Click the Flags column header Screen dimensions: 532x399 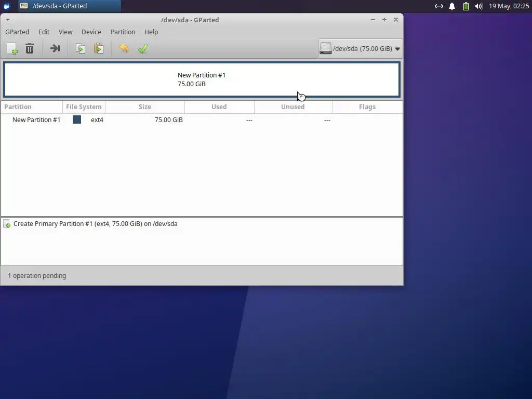(x=367, y=107)
